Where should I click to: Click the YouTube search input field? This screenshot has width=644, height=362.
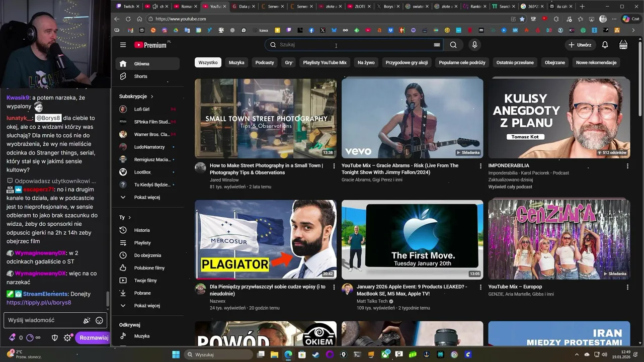click(355, 45)
